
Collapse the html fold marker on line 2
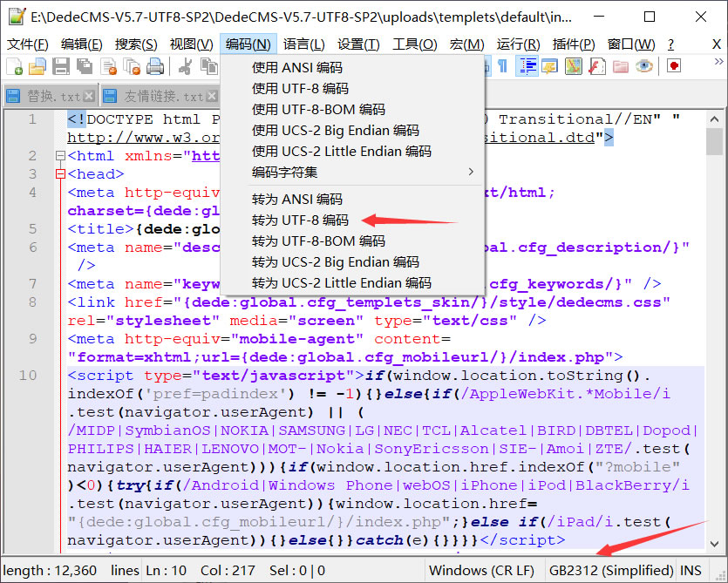coord(60,156)
